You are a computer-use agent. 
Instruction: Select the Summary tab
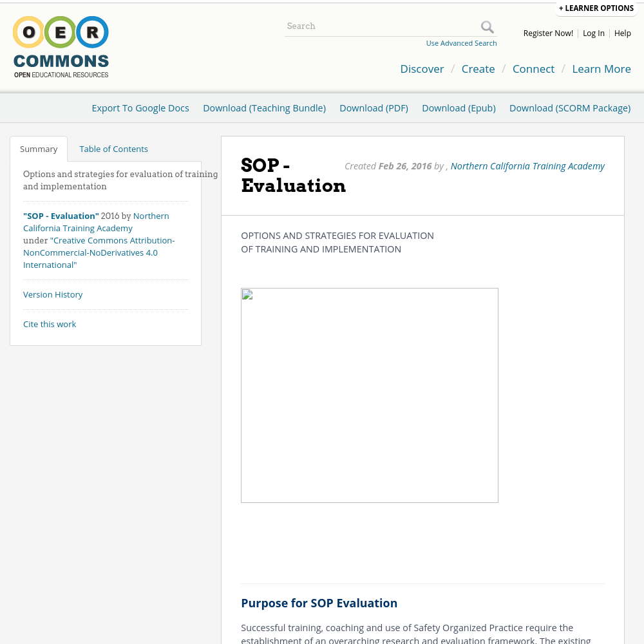point(39,149)
